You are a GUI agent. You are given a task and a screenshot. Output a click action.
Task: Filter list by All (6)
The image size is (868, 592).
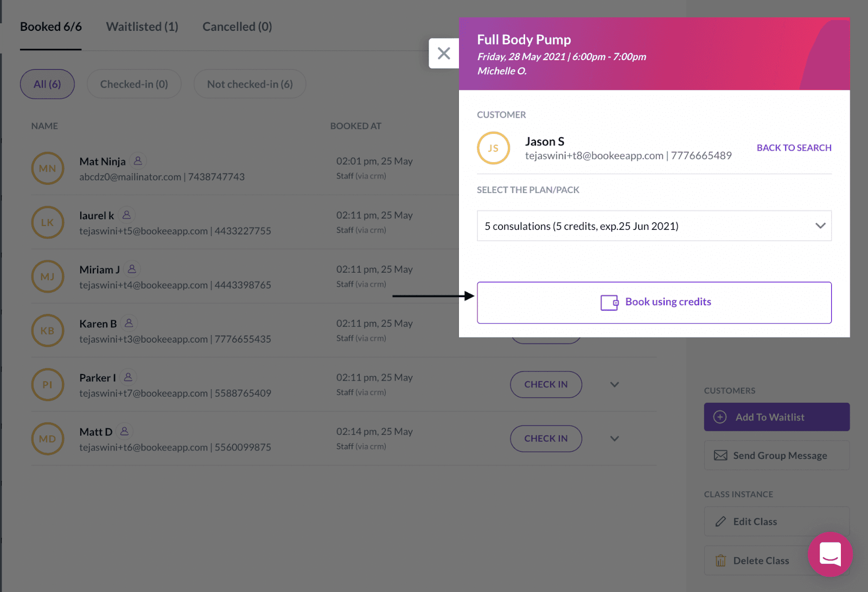(47, 84)
